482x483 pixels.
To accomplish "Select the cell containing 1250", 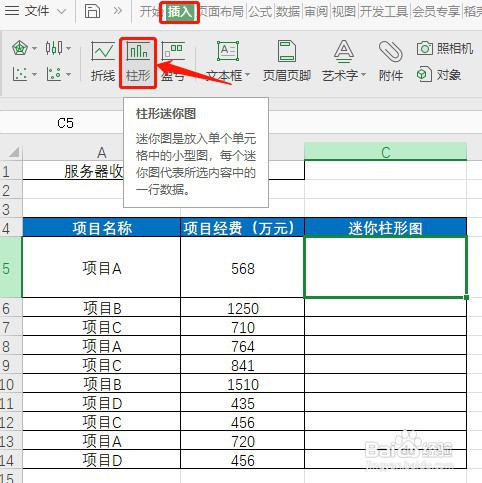I will click(242, 307).
